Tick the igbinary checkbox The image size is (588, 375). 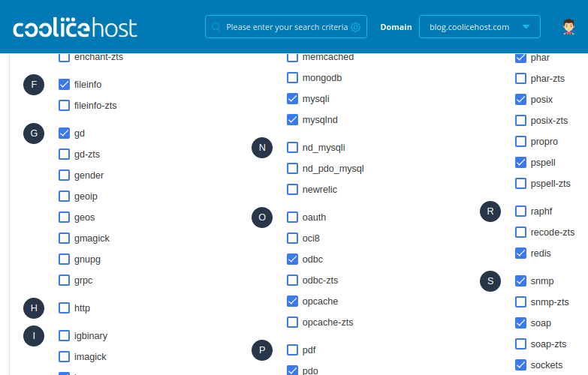click(64, 336)
